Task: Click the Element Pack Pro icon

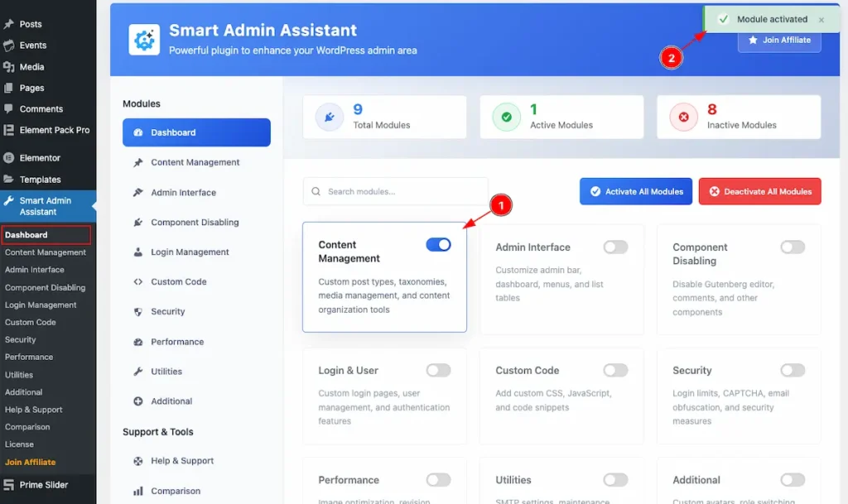Action: (x=8, y=130)
